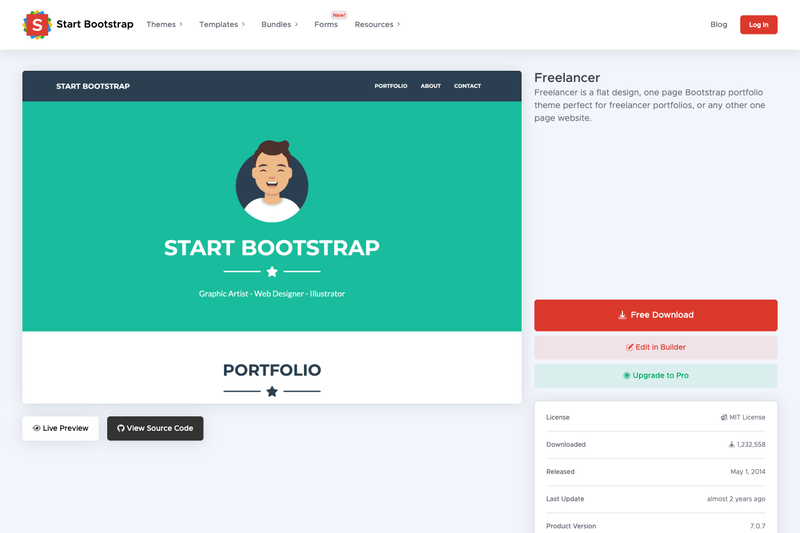This screenshot has height=533, width=800.
Task: Click the '1,232,558' download count
Action: click(x=751, y=445)
